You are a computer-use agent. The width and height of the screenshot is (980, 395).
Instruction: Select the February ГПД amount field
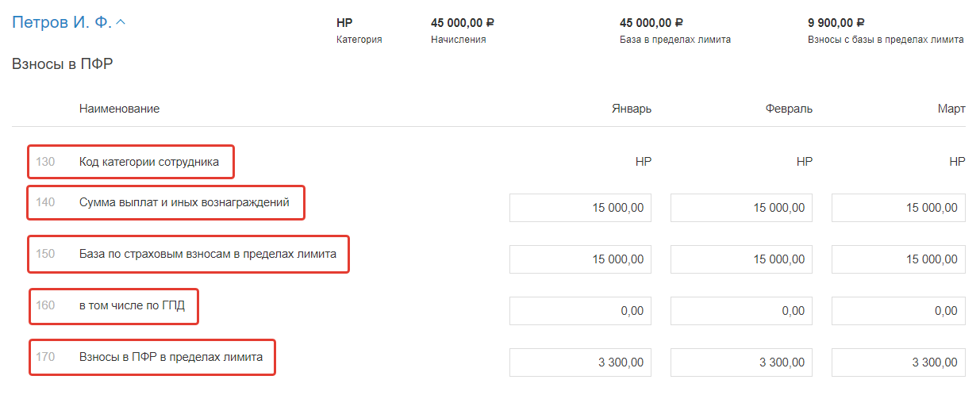[x=741, y=311]
